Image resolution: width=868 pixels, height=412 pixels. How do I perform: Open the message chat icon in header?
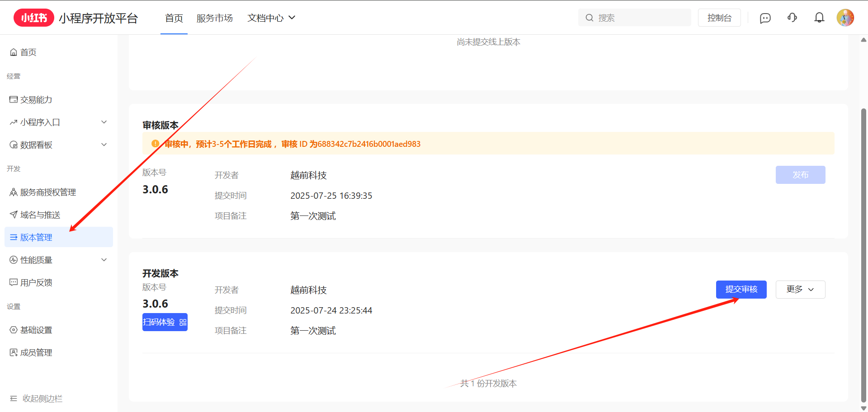(x=765, y=18)
